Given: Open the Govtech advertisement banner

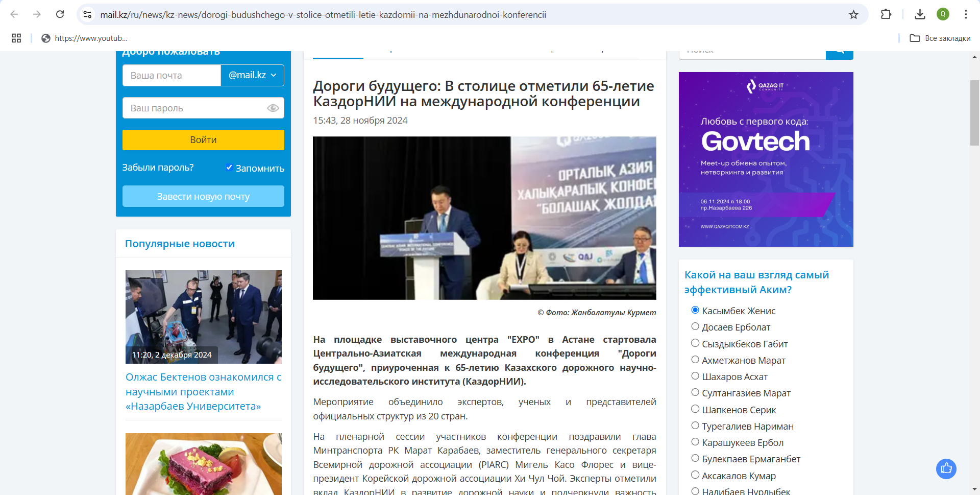Looking at the screenshot, I should click(x=766, y=159).
